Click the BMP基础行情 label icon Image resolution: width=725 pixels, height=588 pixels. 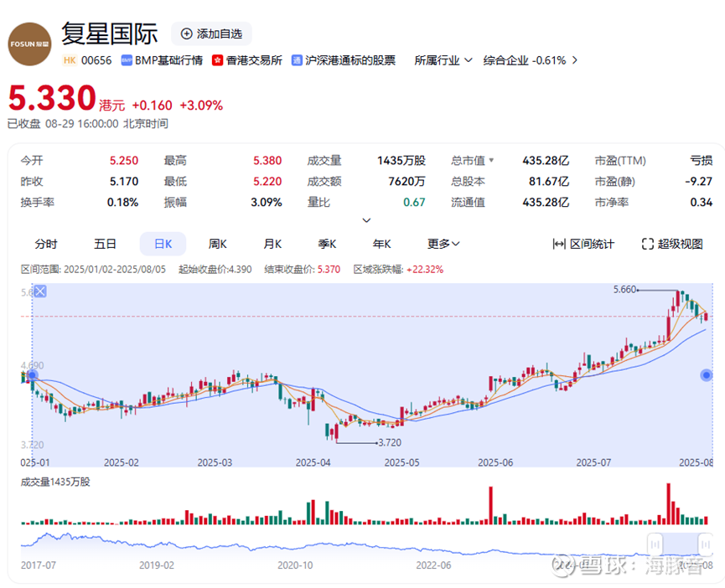coord(127,60)
